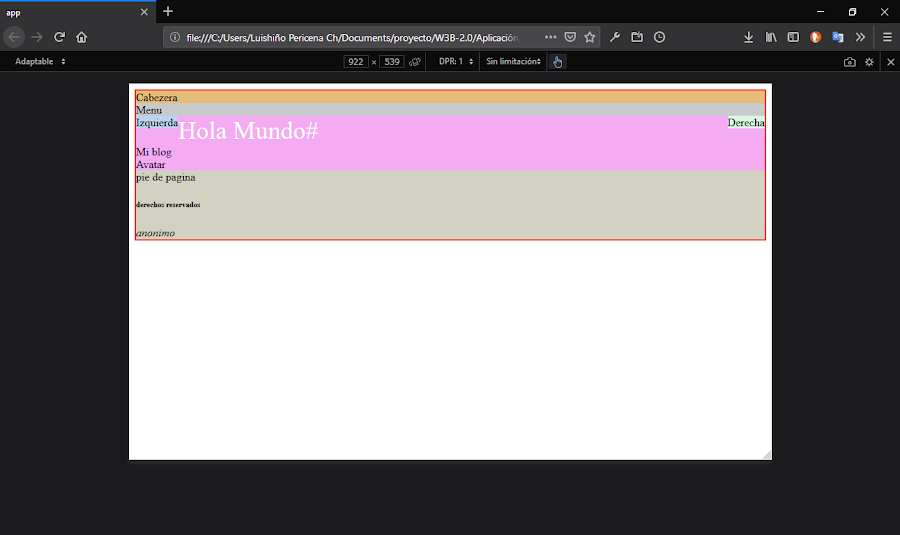900x535 pixels.
Task: Click the pie de pagina text
Action: pyautogui.click(x=166, y=177)
